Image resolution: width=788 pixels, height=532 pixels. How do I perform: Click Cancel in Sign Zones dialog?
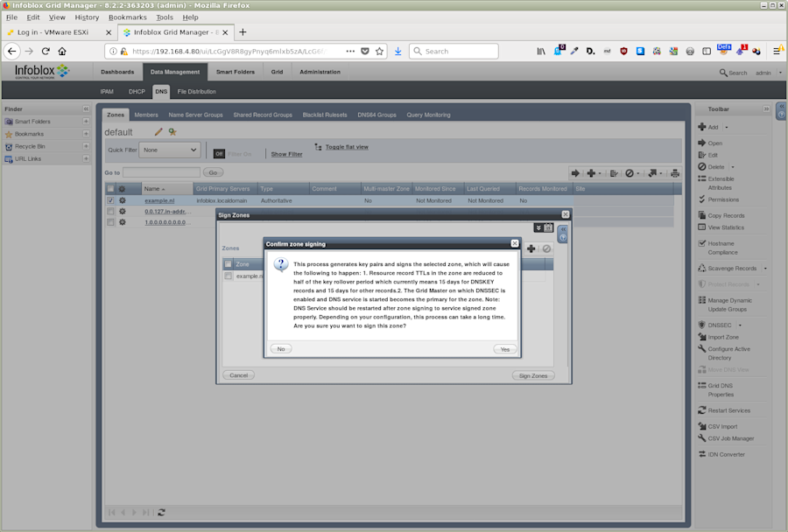tap(238, 375)
